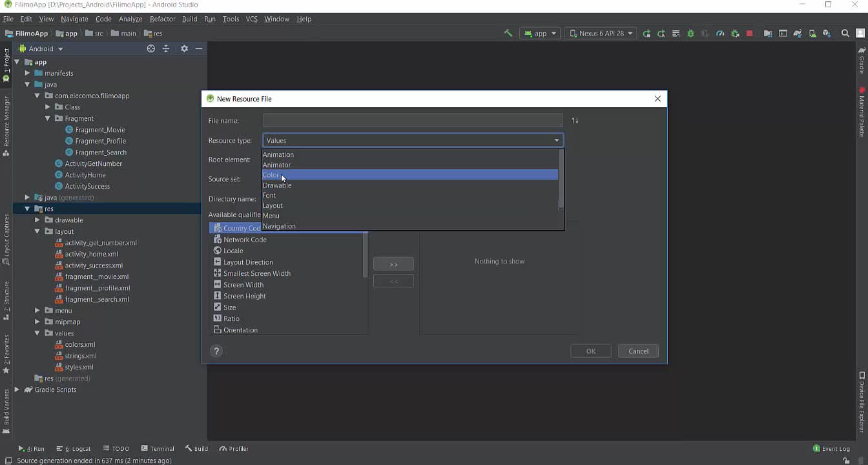
Task: Open the Refactor menu
Action: [162, 19]
